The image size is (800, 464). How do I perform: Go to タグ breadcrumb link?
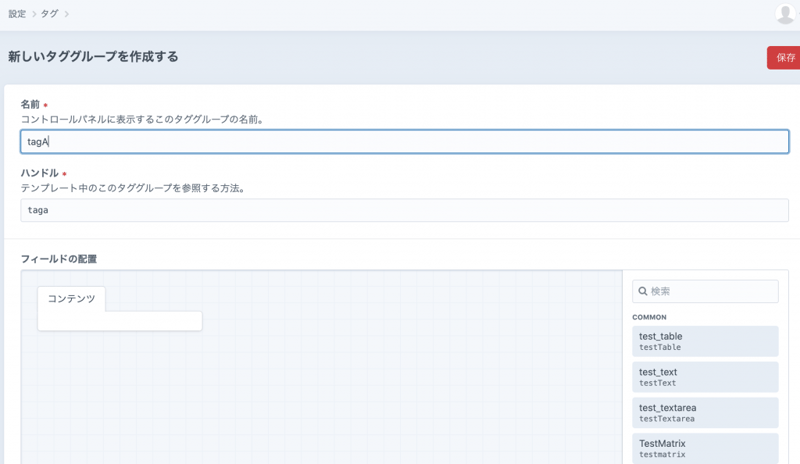coord(49,14)
